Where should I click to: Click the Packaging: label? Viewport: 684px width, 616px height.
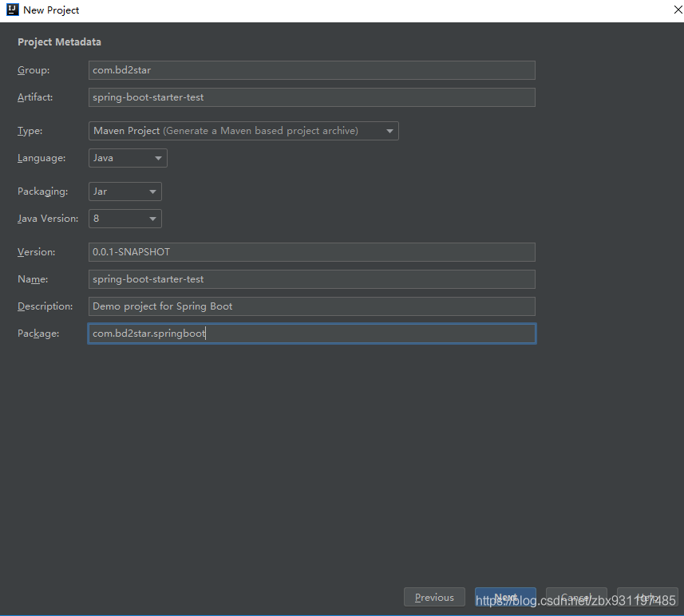pos(43,192)
